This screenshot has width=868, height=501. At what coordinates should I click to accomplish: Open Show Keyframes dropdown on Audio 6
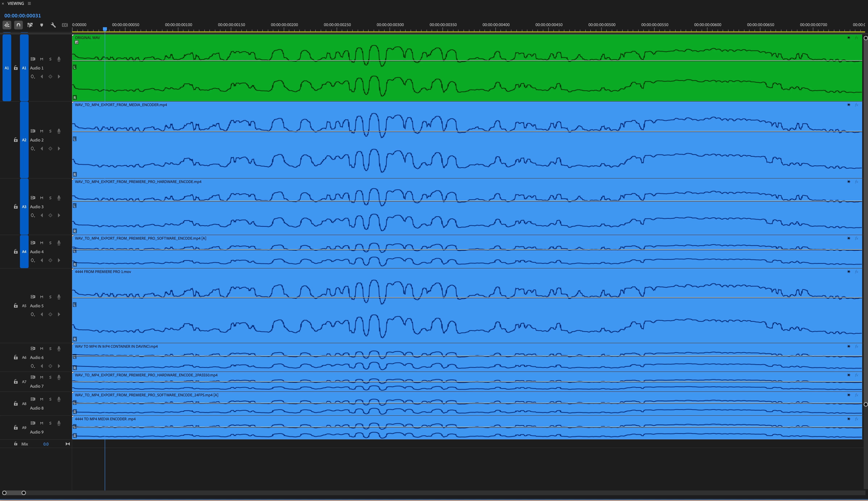(x=33, y=366)
